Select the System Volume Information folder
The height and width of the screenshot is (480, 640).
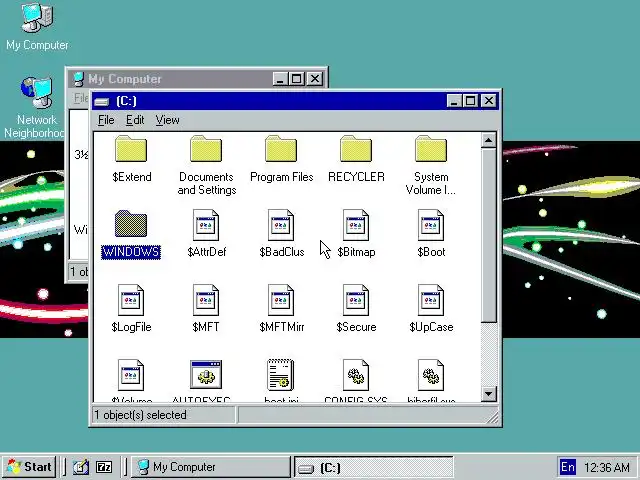[x=431, y=149]
